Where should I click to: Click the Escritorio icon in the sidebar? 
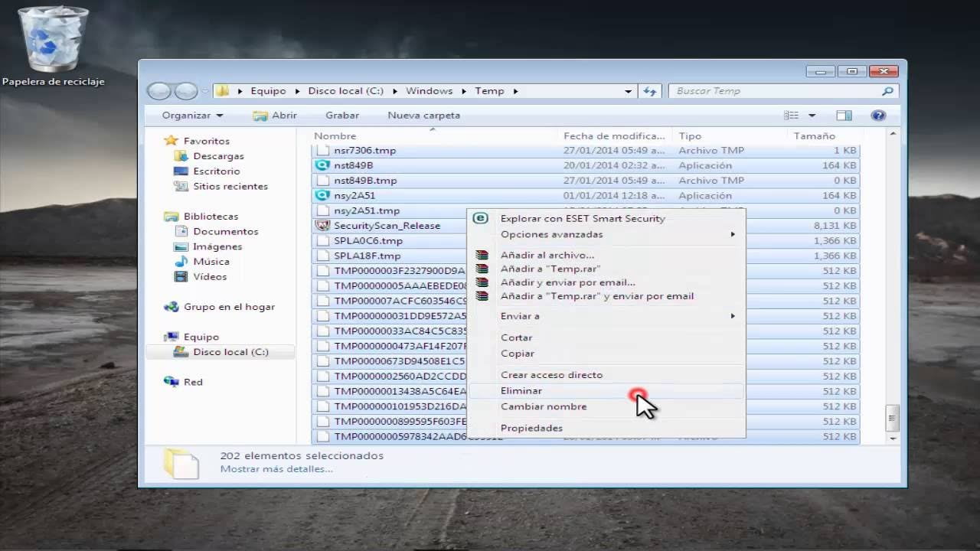tap(181, 171)
